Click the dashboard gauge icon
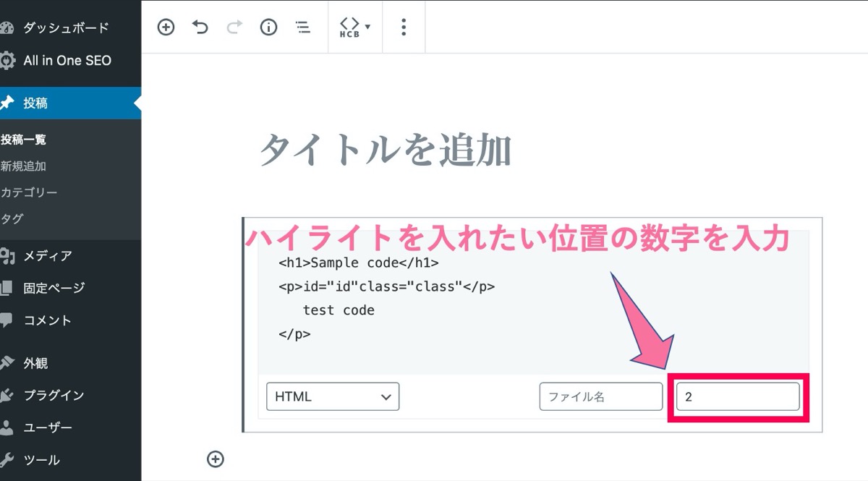This screenshot has height=481, width=868. 7,28
